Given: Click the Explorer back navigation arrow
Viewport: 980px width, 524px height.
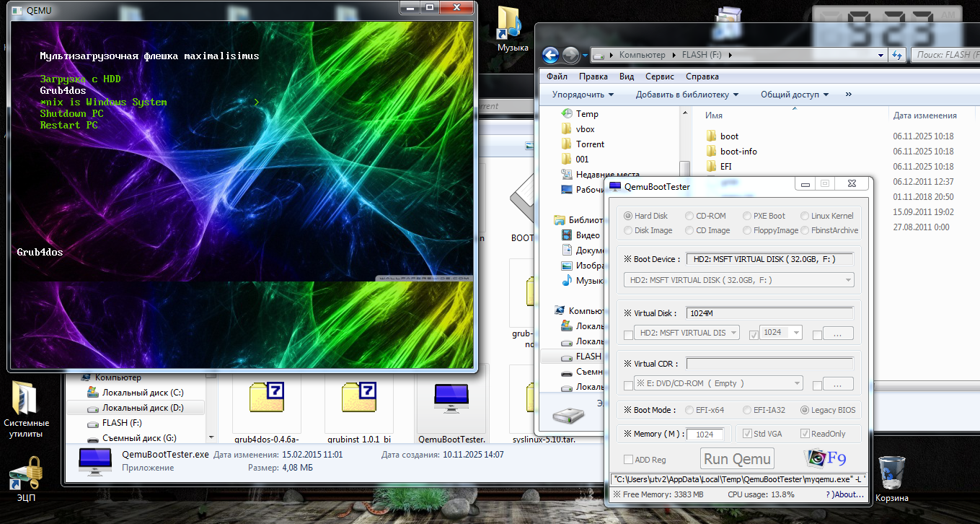Looking at the screenshot, I should (551, 55).
